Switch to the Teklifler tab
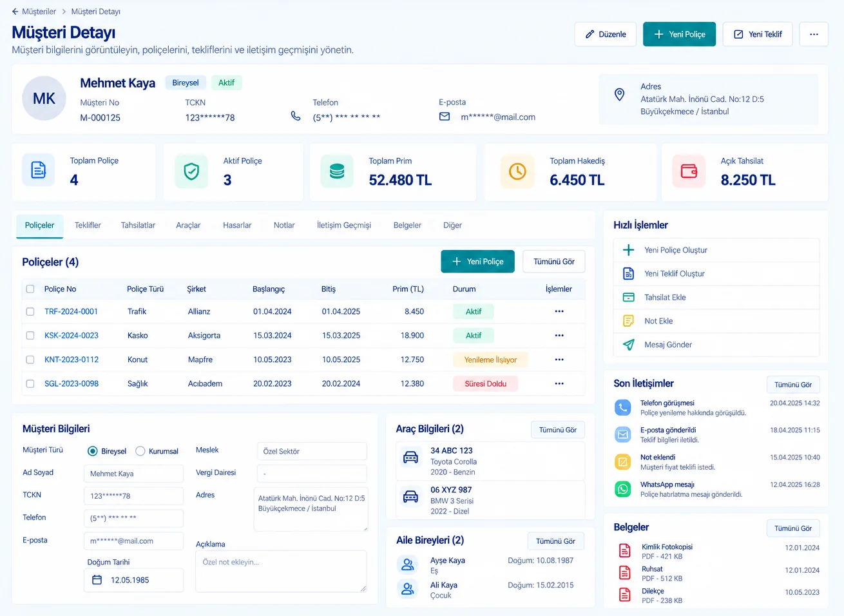The width and height of the screenshot is (844, 616). point(88,226)
